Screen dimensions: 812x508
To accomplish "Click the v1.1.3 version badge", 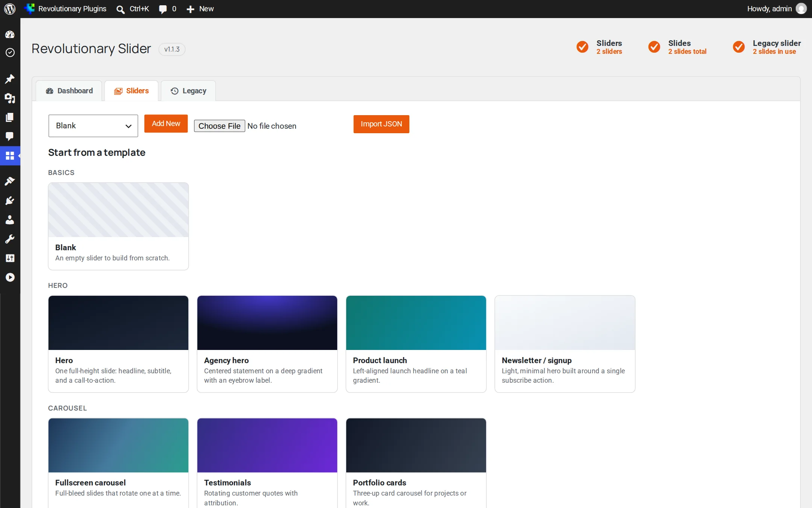I will [x=172, y=49].
